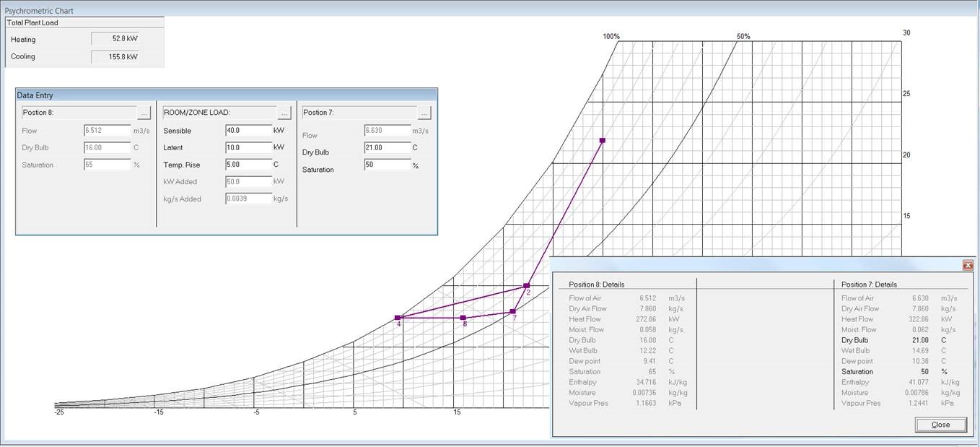The image size is (980, 447).
Task: Click the Position 7 Saturation 50 detail
Action: coord(926,371)
